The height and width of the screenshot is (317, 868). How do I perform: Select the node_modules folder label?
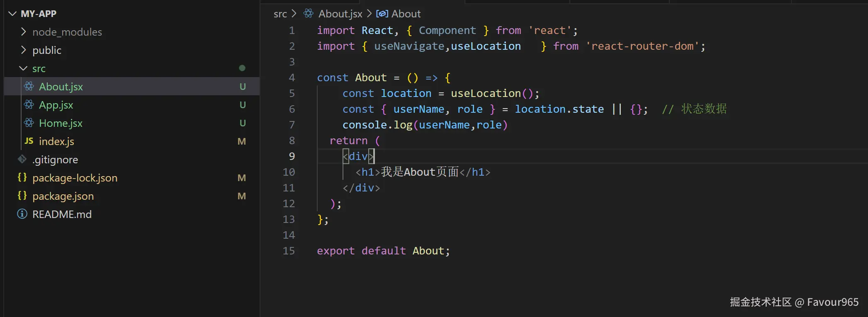click(67, 32)
